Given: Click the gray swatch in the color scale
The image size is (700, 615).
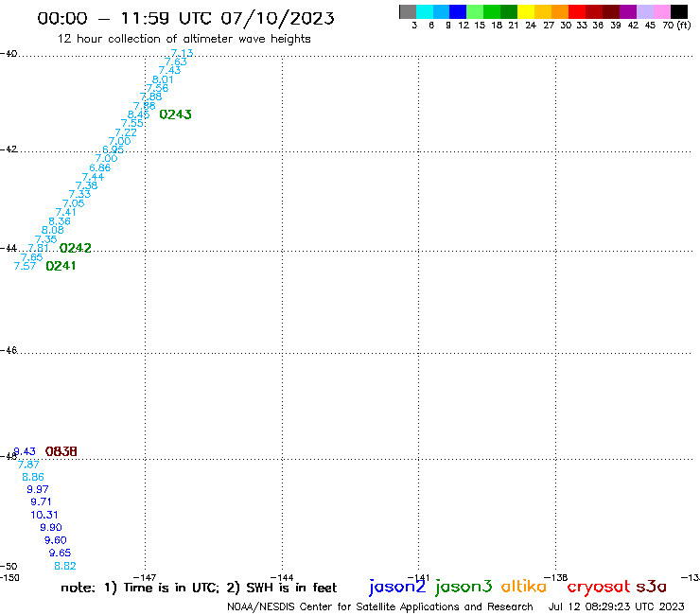Looking at the screenshot, I should [408, 11].
